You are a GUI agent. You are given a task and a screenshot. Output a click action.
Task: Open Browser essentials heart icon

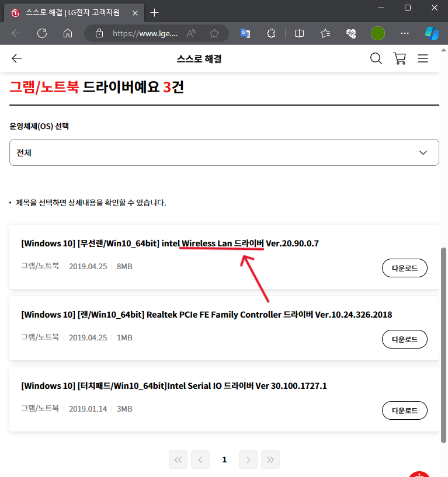tap(351, 33)
